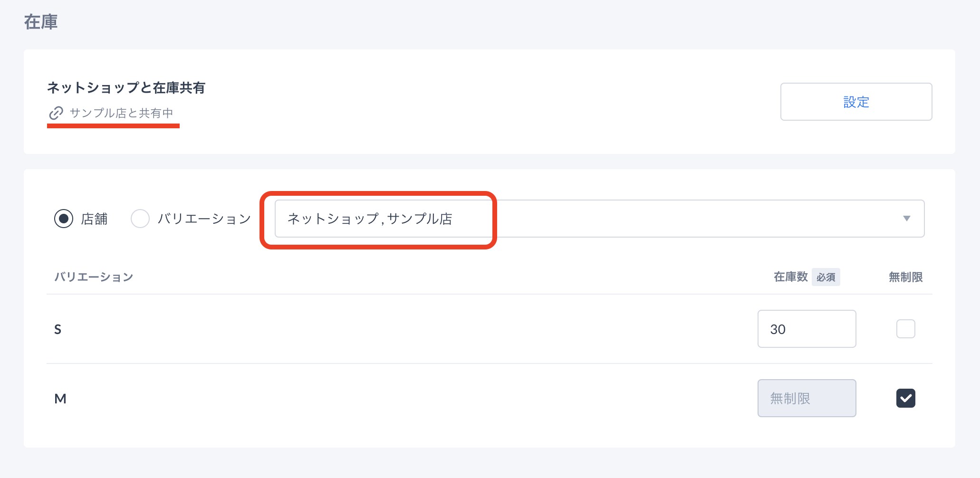Screen dimensions: 980x478
Task: Click the 在庫 section title
Action: coord(41,22)
